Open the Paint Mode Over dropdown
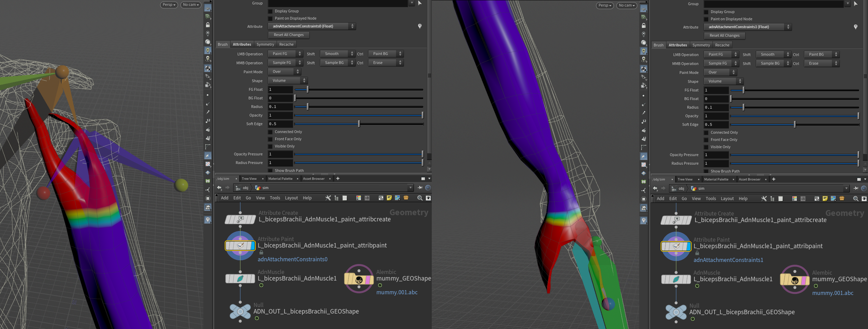This screenshot has height=329, width=868. [284, 71]
